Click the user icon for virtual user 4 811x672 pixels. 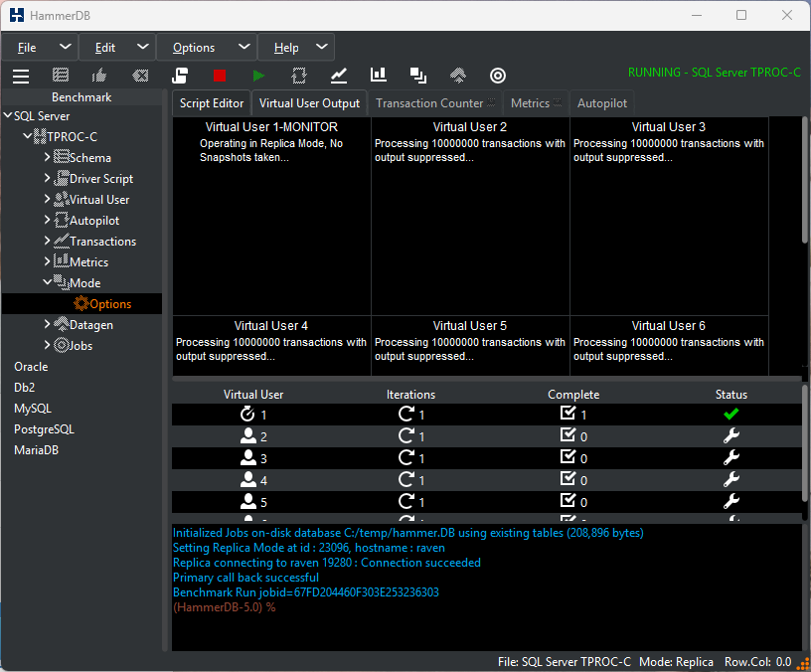(x=248, y=479)
